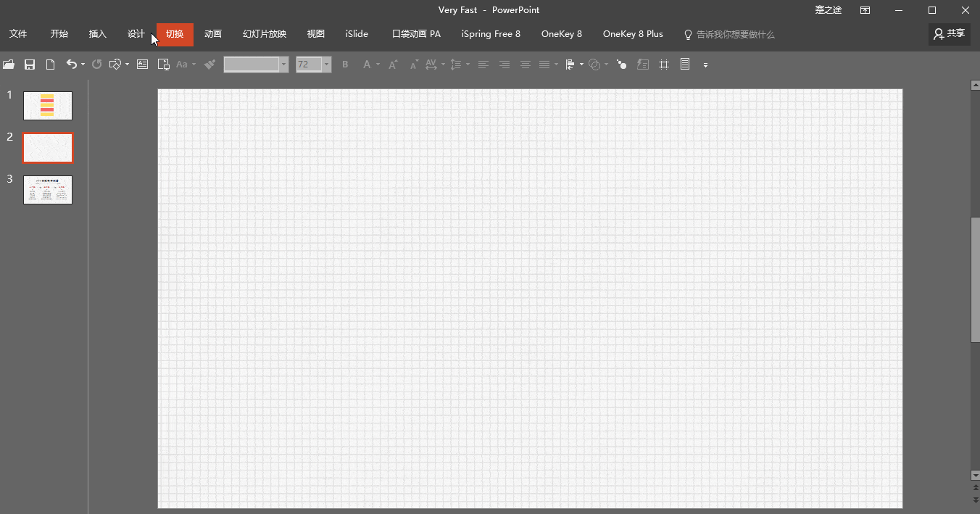Click the crop tool icon
This screenshot has width=980, height=514.
tap(664, 65)
